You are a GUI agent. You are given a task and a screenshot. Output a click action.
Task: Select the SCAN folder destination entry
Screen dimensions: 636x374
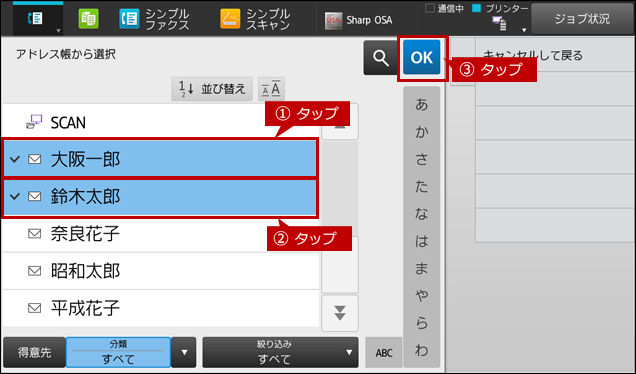click(x=161, y=122)
